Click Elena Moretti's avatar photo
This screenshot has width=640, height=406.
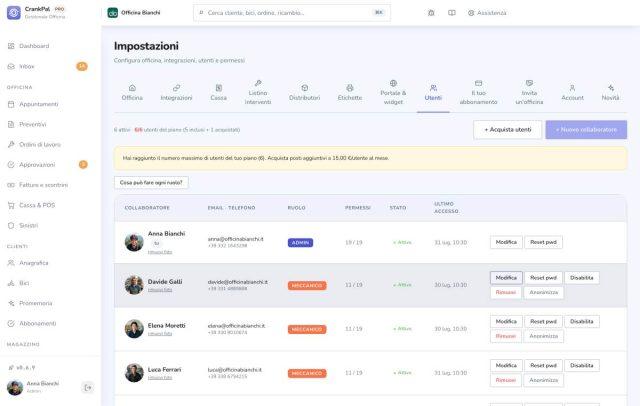pyautogui.click(x=134, y=329)
